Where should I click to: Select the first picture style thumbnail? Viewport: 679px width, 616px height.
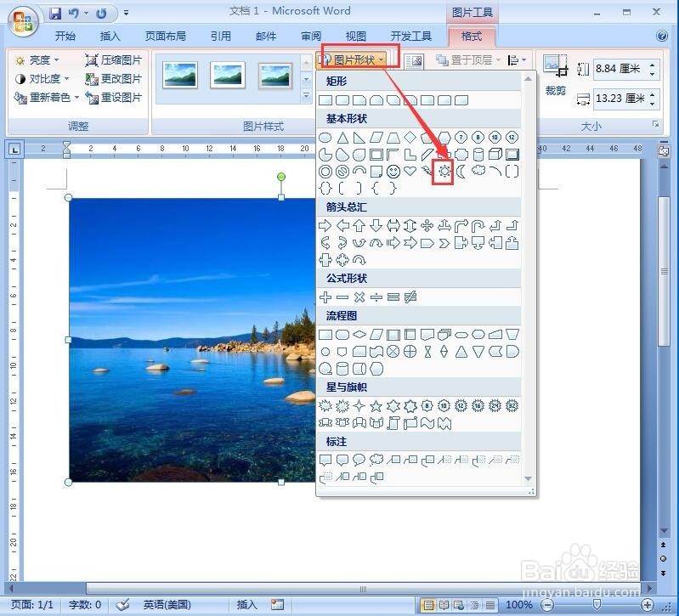(180, 75)
